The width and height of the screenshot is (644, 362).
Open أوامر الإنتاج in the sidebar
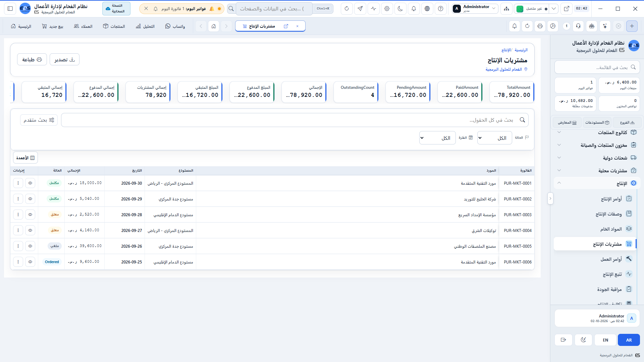pos(595,199)
